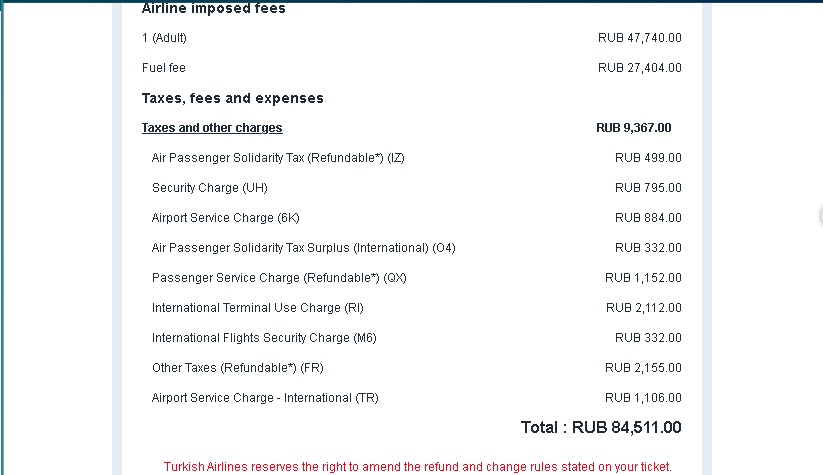Click the Taxes, fees and expenses heading
Image resolution: width=823 pixels, height=475 pixels.
(x=233, y=98)
